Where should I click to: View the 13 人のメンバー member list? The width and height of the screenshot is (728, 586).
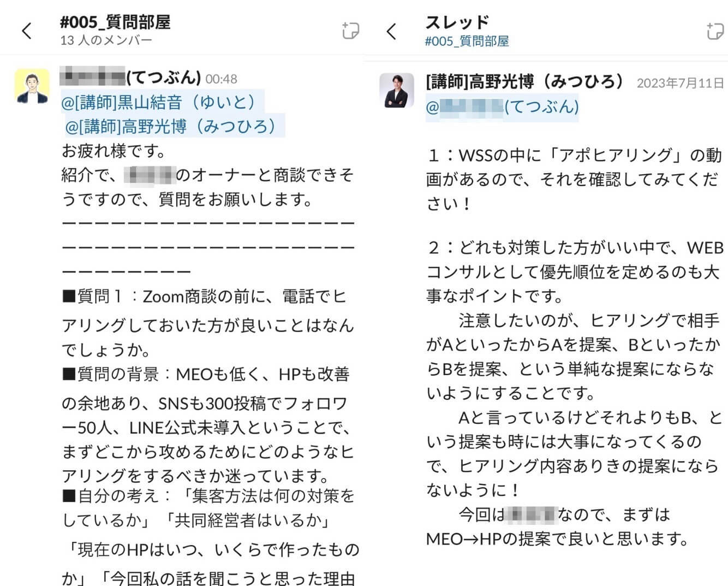click(x=106, y=40)
